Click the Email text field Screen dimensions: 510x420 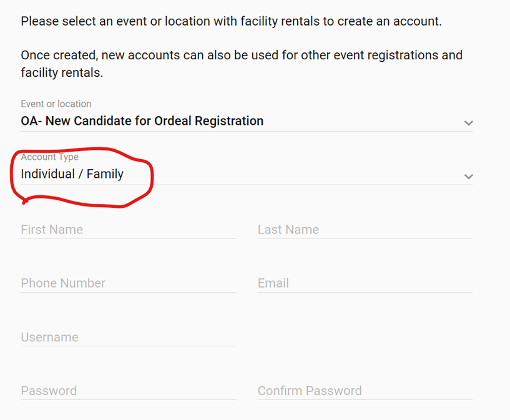point(365,283)
